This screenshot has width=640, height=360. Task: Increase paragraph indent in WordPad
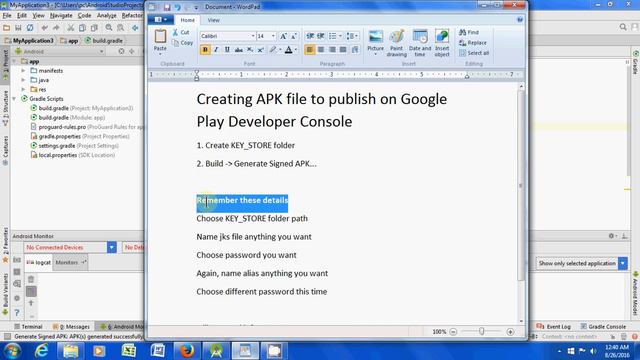(321, 36)
